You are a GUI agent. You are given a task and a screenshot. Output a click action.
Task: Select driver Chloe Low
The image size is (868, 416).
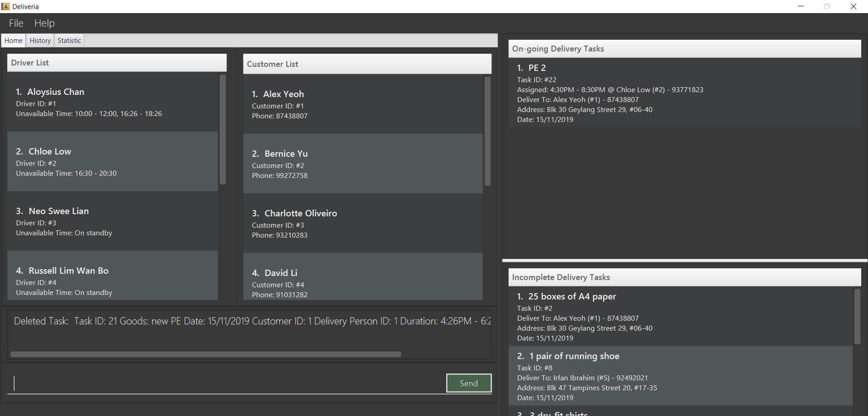pyautogui.click(x=113, y=161)
